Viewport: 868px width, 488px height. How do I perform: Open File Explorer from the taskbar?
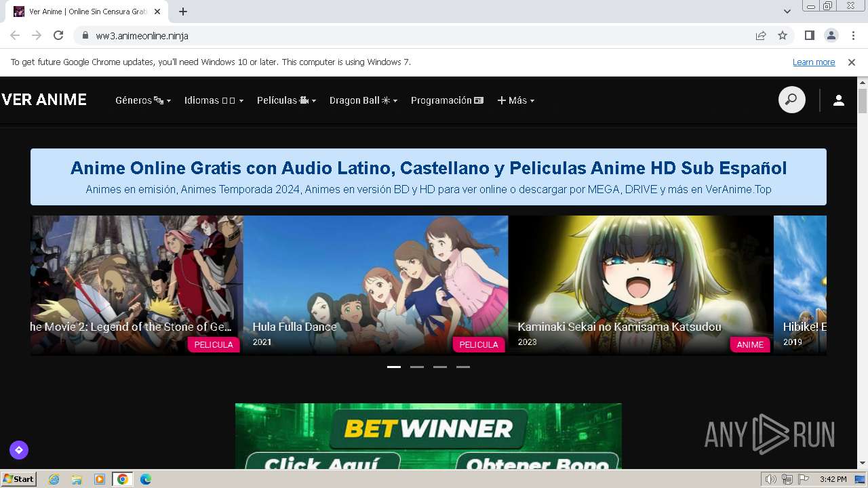[x=77, y=479]
